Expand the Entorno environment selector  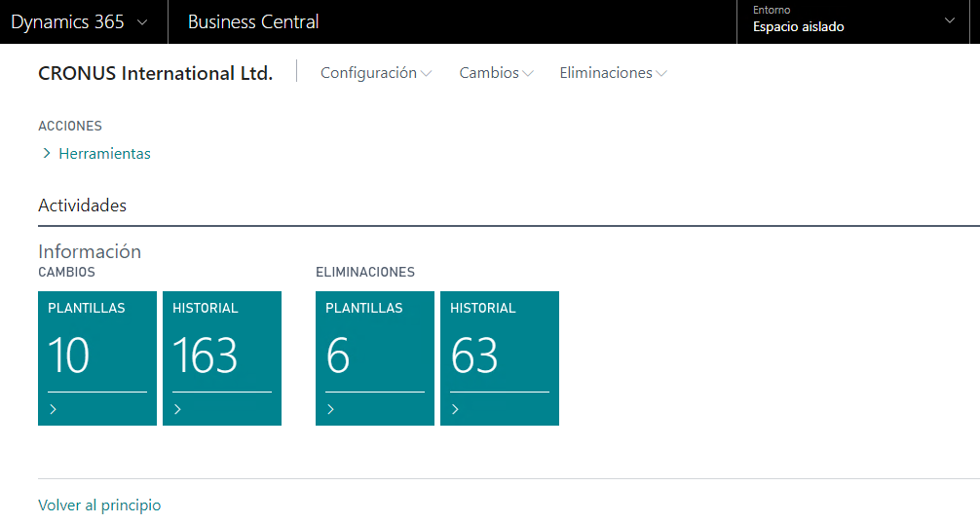pyautogui.click(x=950, y=20)
